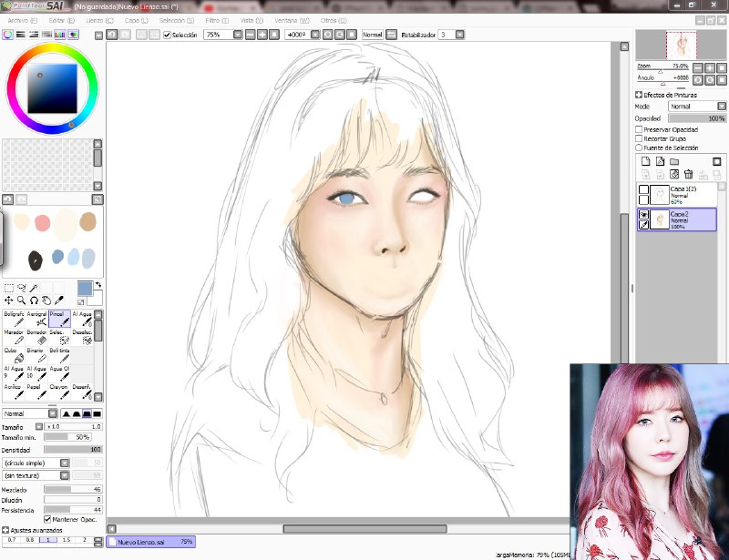This screenshot has width=729, height=560.
Task: Select the zoom magnifier tool
Action: click(21, 300)
